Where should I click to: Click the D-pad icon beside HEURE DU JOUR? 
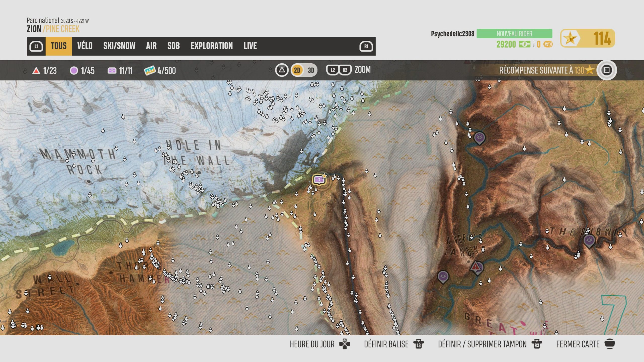coord(345,344)
